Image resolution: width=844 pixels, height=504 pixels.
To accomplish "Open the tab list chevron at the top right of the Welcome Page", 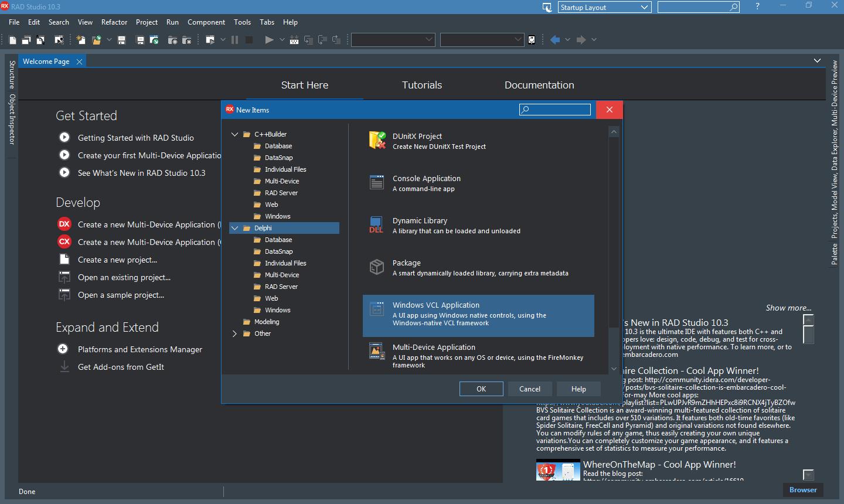I will [817, 61].
